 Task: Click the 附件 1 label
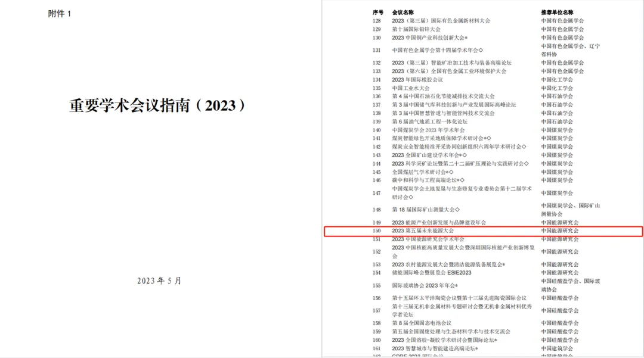pos(59,14)
